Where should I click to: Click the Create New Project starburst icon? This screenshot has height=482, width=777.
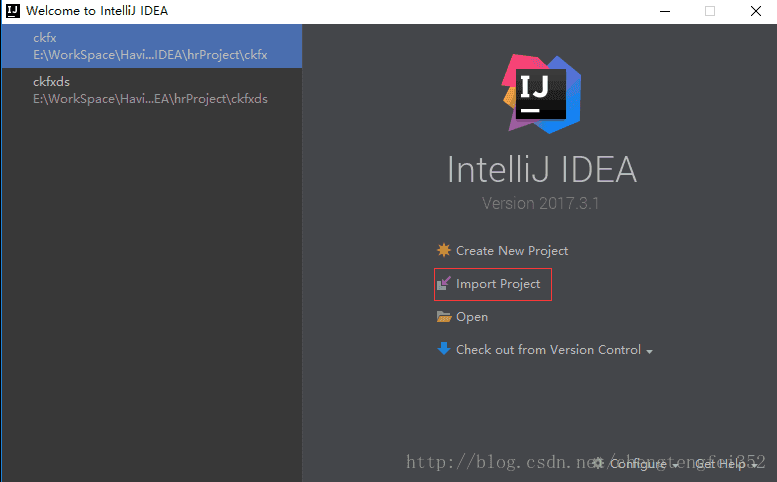coord(444,250)
